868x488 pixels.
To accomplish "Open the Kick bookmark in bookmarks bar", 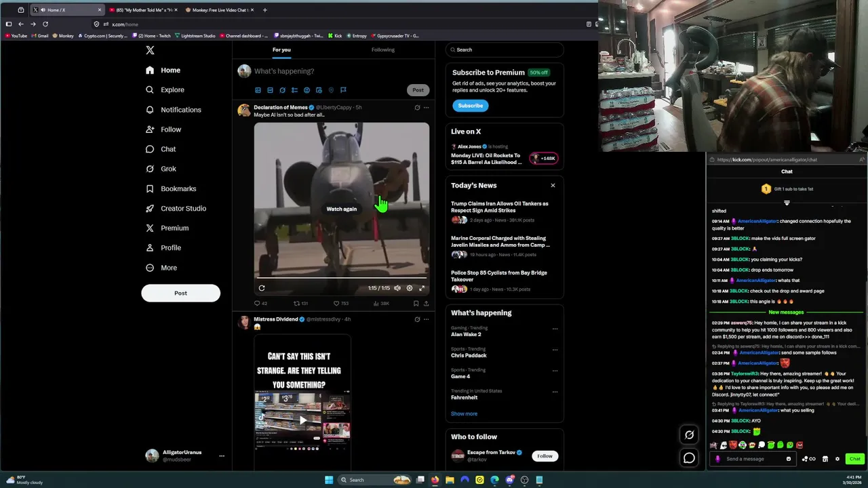I will point(335,36).
